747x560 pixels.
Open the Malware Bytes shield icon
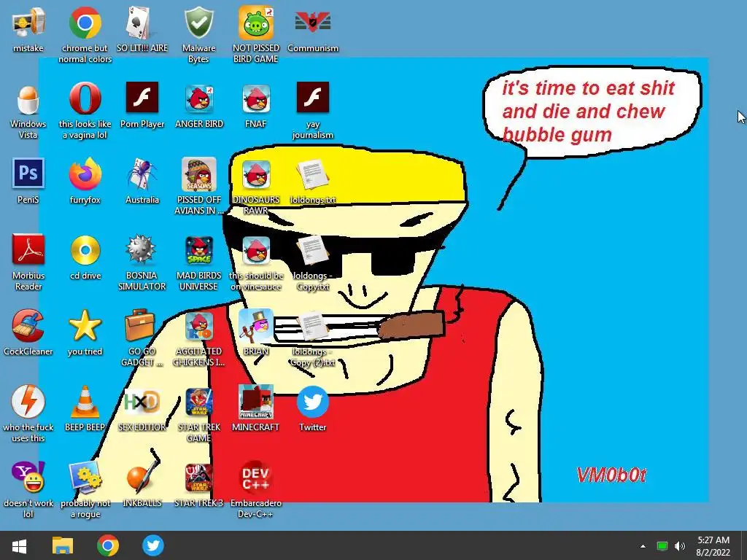199,23
